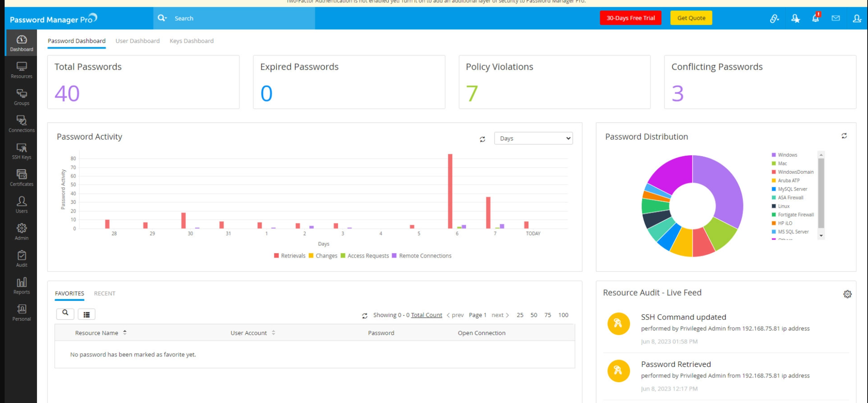Screen dimensions: 868x403
Task: Go to Groups in sidebar
Action: coord(21,97)
